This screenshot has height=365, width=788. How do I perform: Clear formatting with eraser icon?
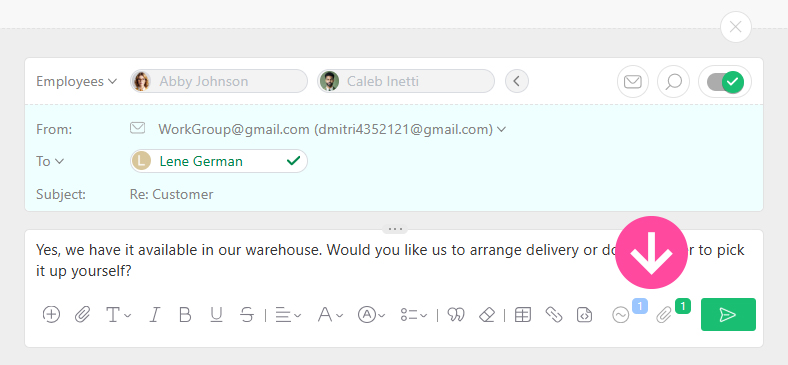[487, 315]
